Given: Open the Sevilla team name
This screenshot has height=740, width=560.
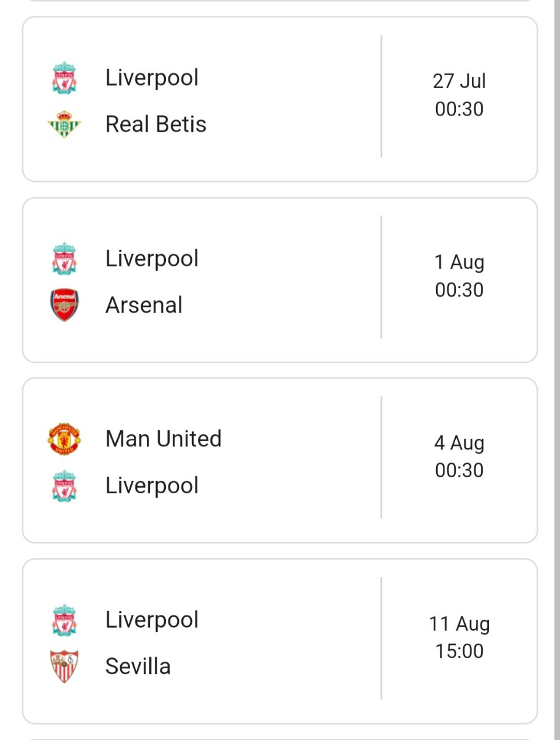Looking at the screenshot, I should 138,667.
